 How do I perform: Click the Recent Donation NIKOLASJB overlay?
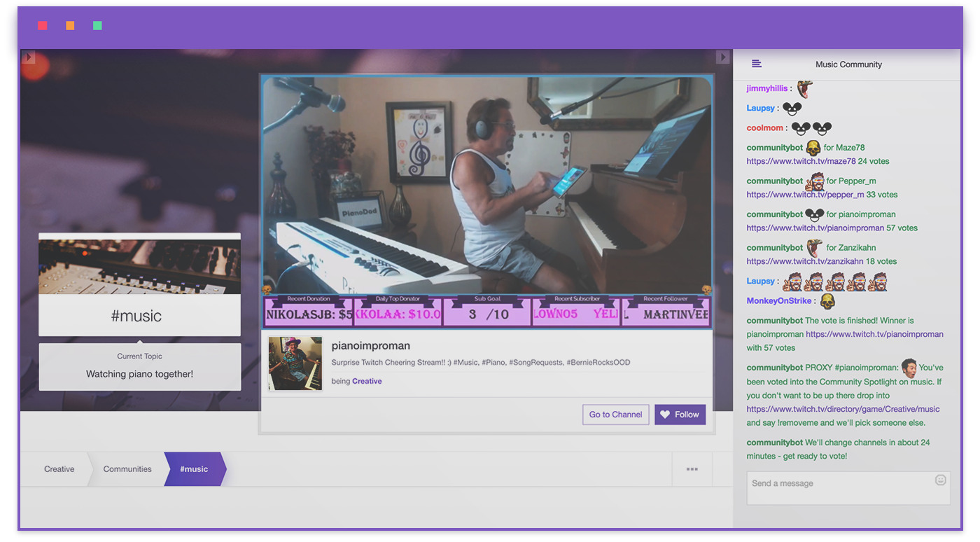[309, 311]
